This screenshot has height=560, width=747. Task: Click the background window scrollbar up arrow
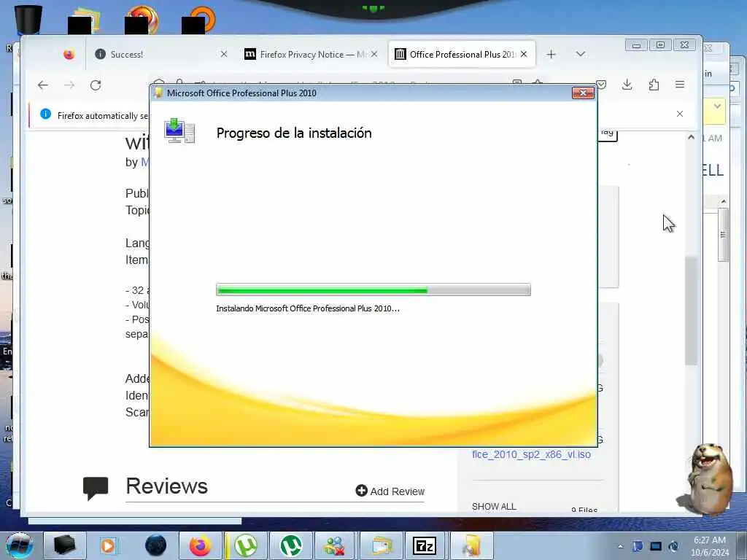pos(723,202)
